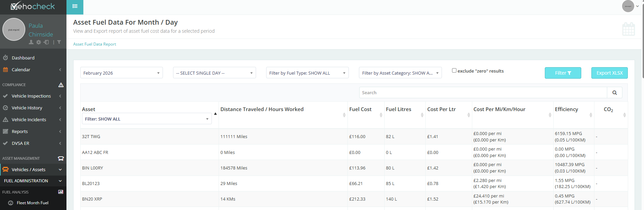The image size is (644, 210).
Task: Click the Dashboard stopwatch icon
Action: pos(5,58)
